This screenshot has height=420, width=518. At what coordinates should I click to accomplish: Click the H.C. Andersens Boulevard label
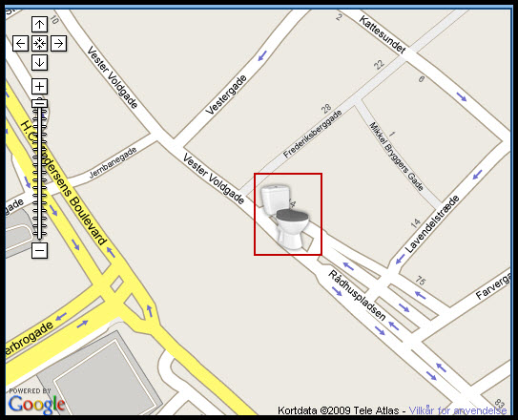click(x=63, y=183)
